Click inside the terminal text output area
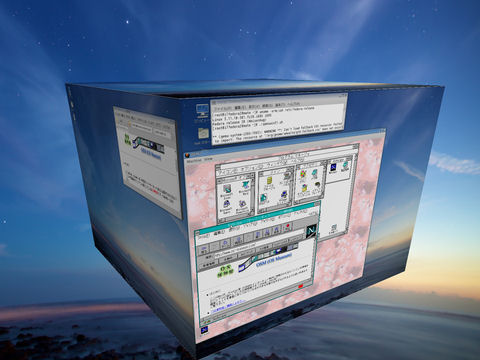The height and width of the screenshot is (360, 480). tap(278, 124)
